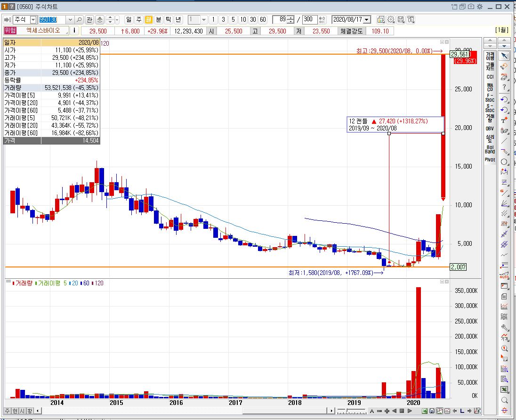Select the text insert T+ tool
This screenshot has width=516, height=420.
click(504, 120)
